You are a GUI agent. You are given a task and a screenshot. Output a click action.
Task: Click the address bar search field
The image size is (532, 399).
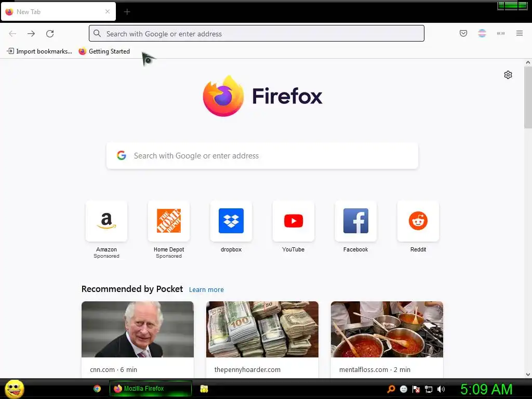pos(257,34)
